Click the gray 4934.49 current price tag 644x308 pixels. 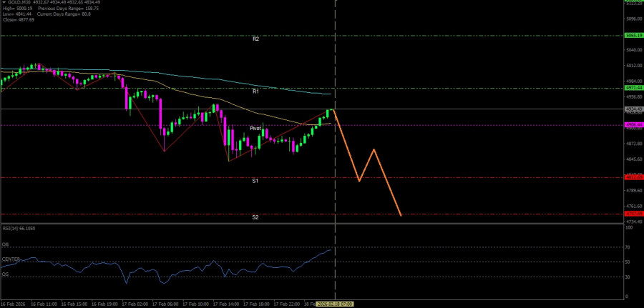tap(633, 109)
